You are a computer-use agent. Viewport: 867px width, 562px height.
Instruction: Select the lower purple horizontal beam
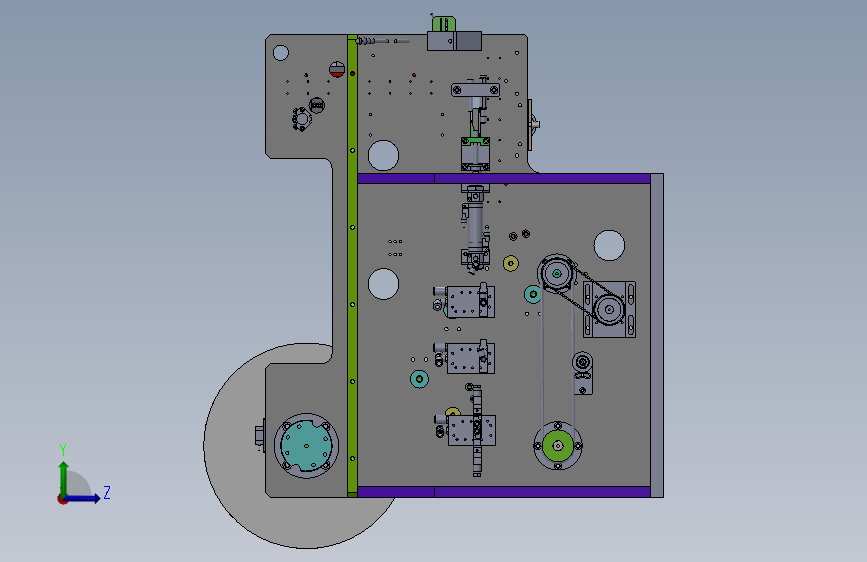504,492
